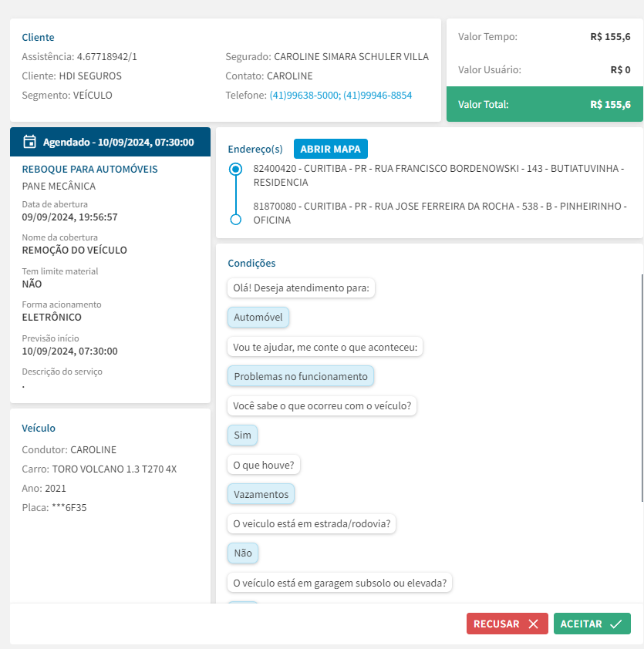Click the calendar icon beside Agendado
This screenshot has width=644, height=649.
pyautogui.click(x=30, y=142)
